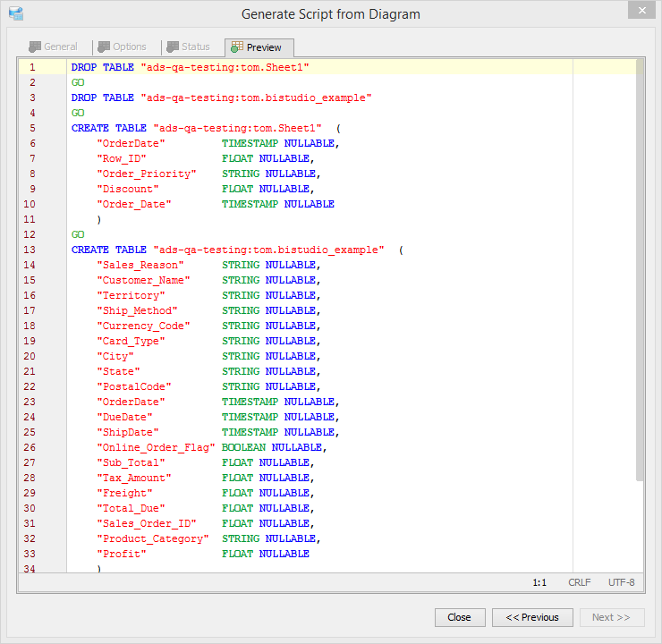
Task: Click the dialog's app icon in title bar
Action: pyautogui.click(x=16, y=13)
